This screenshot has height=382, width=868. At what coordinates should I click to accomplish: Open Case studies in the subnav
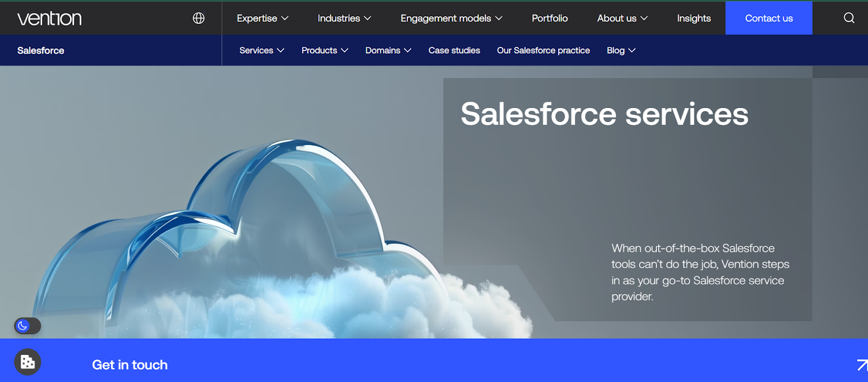(x=454, y=50)
